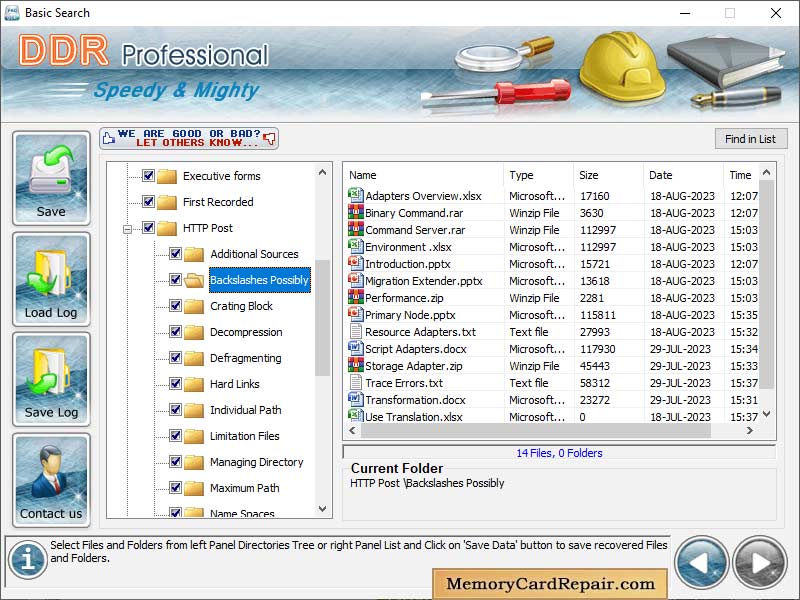Sort the file list by Name column

point(423,175)
